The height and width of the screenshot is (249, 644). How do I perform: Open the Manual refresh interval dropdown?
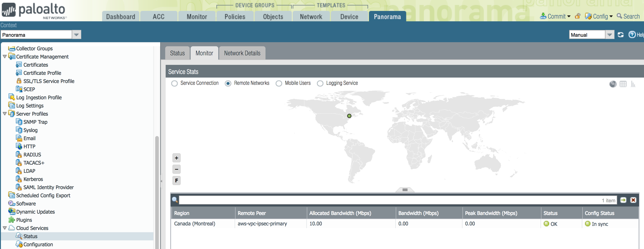pyautogui.click(x=609, y=35)
